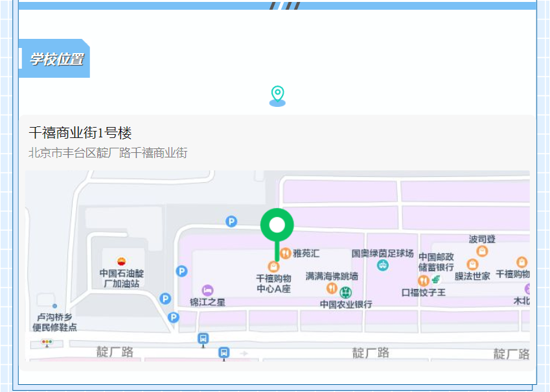Click the parking icon directly above 锦江之星
The image size is (550, 392).
[x=182, y=271]
